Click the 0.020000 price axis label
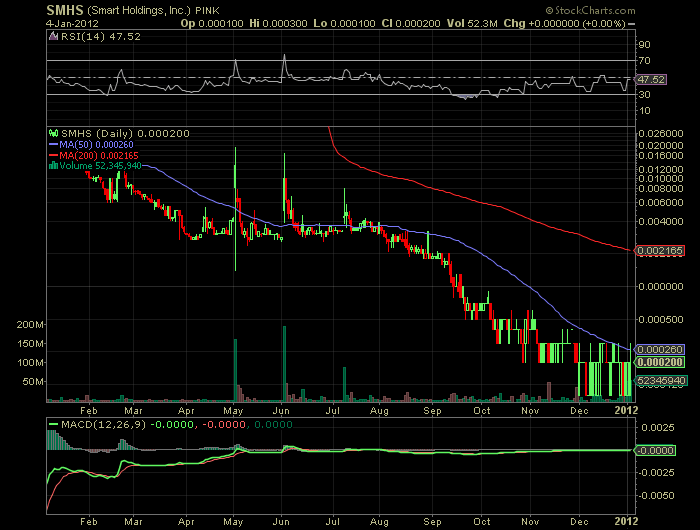Viewport: 700px width, 530px height. 661,146
